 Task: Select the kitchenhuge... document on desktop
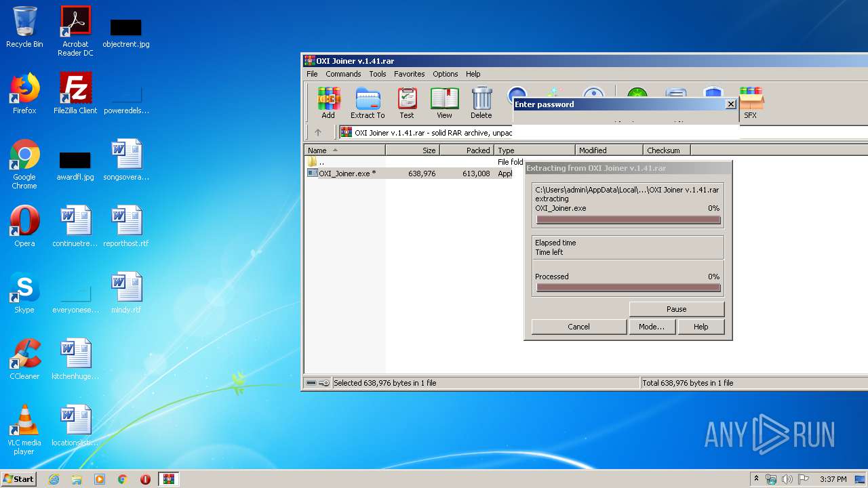(75, 359)
